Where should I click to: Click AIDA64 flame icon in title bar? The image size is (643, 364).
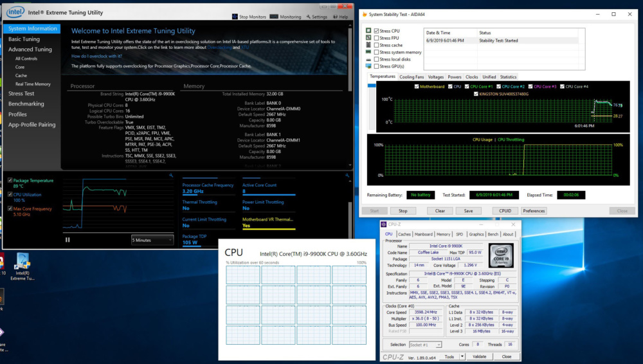pos(364,14)
